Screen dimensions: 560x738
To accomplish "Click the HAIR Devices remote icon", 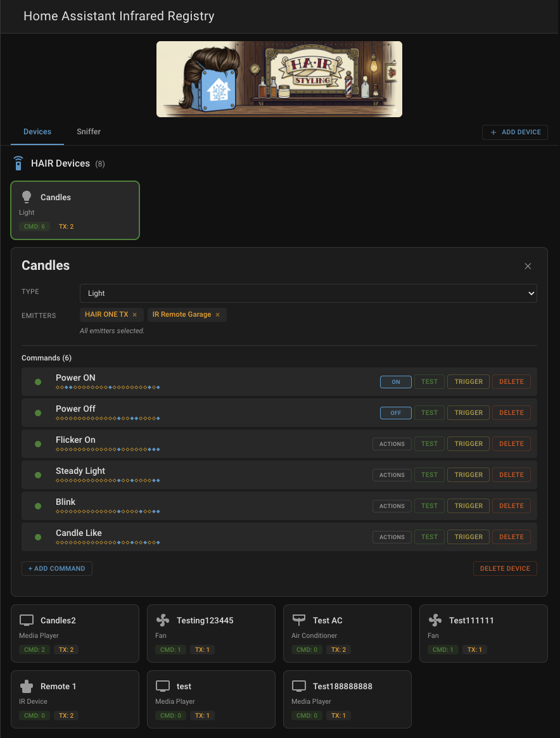I will click(18, 163).
